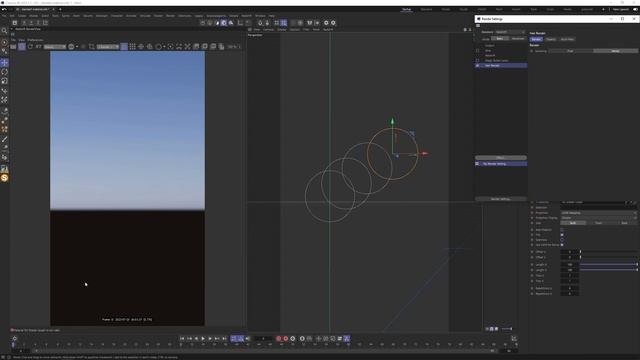The width and height of the screenshot is (640, 360).
Task: Open the Projection Display dropdown
Action: 599,218
